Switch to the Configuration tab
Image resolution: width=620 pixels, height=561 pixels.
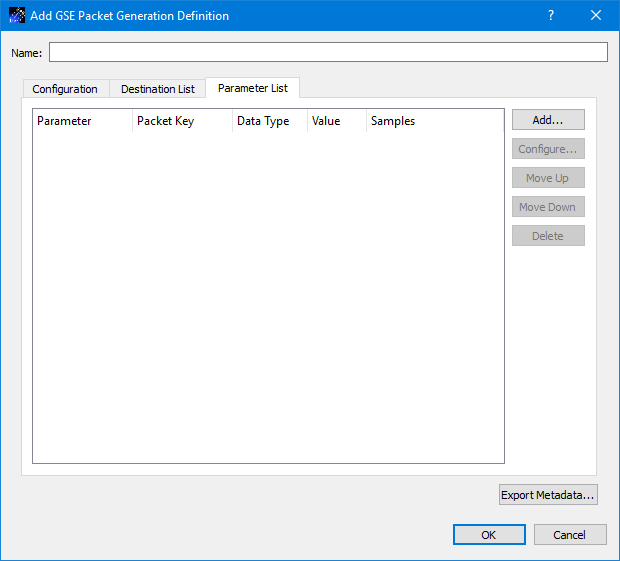pos(65,89)
